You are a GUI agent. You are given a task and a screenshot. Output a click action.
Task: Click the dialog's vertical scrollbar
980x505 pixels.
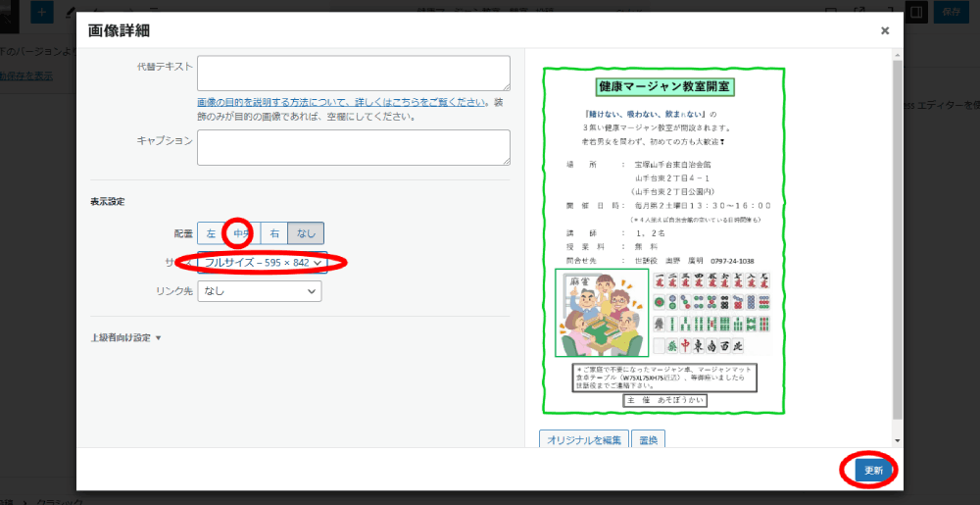click(896, 235)
